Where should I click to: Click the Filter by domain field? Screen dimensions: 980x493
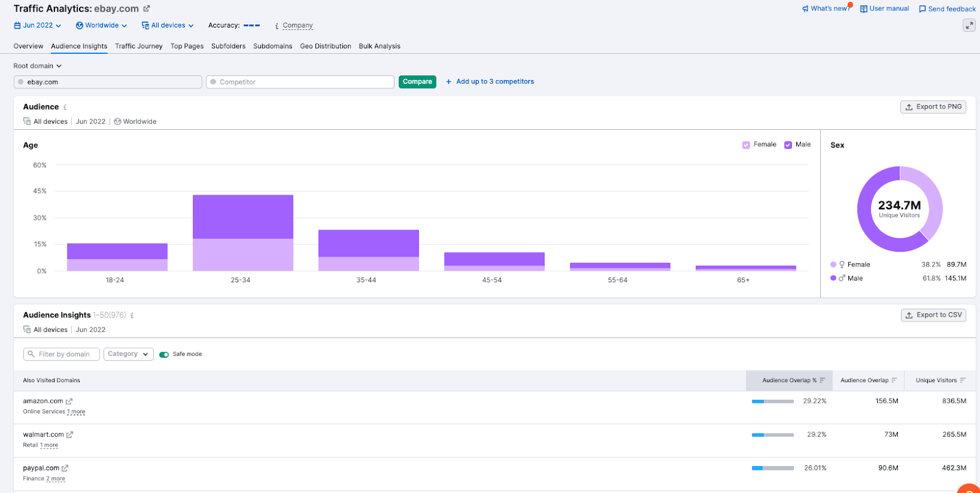61,354
